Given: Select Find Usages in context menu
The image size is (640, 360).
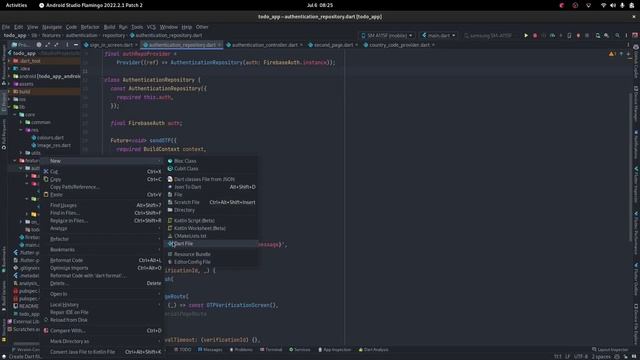Looking at the screenshot, I should 102,205.
